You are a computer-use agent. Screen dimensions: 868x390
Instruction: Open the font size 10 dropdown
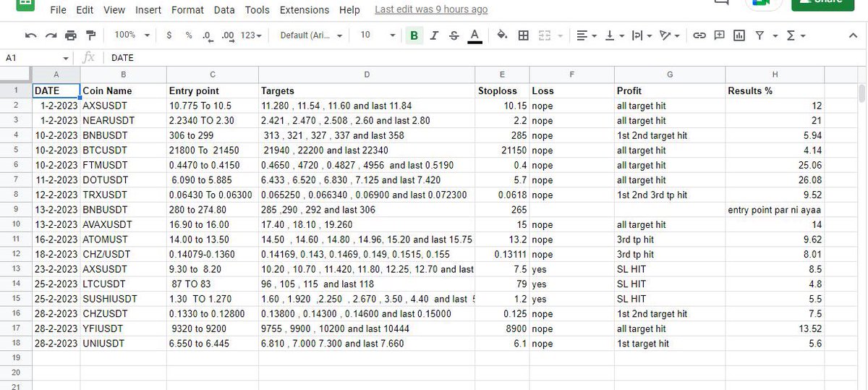point(378,35)
